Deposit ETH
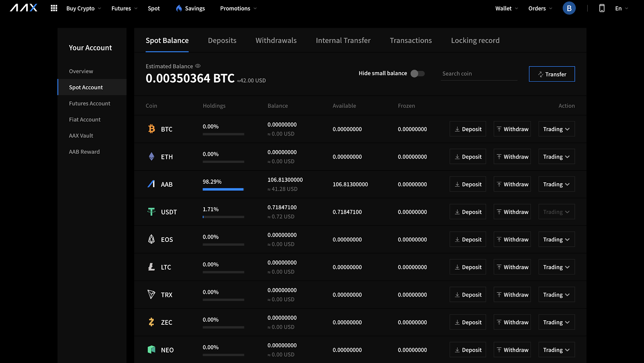 pos(468,157)
